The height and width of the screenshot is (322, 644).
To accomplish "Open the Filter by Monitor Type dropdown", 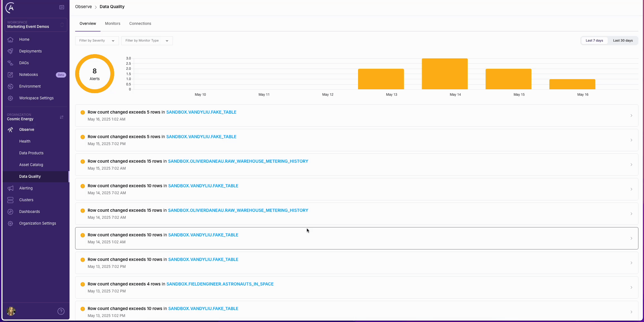I will pos(147,40).
